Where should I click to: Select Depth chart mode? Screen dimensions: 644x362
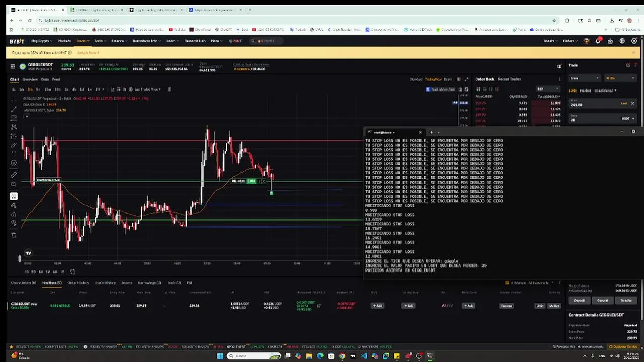pos(448,79)
